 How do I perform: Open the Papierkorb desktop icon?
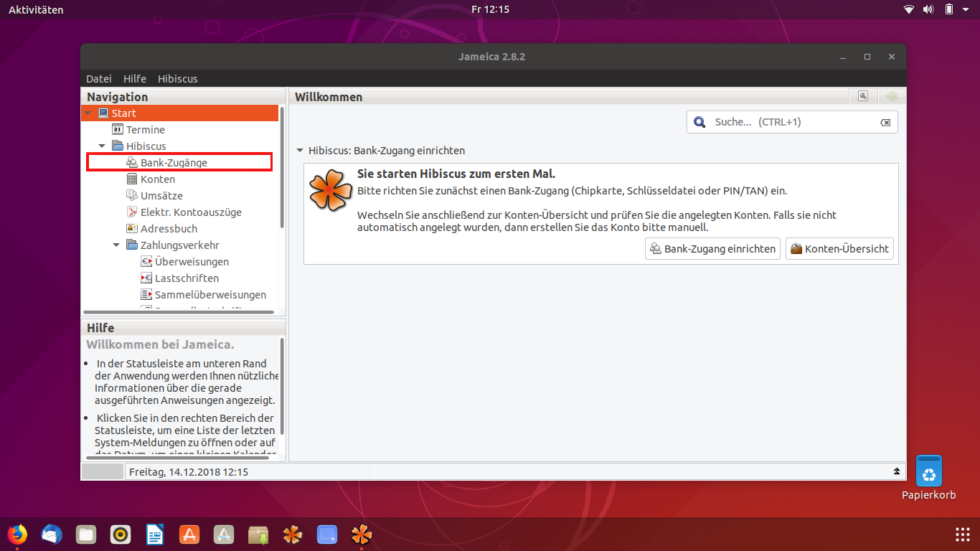click(x=929, y=478)
